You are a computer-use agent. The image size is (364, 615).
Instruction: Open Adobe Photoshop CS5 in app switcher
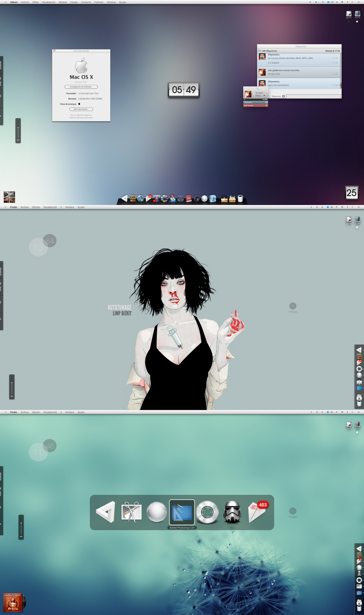[x=182, y=512]
